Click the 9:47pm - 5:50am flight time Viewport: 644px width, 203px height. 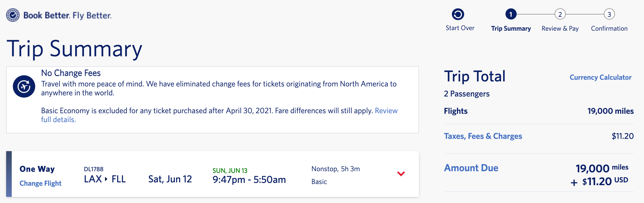pyautogui.click(x=249, y=180)
